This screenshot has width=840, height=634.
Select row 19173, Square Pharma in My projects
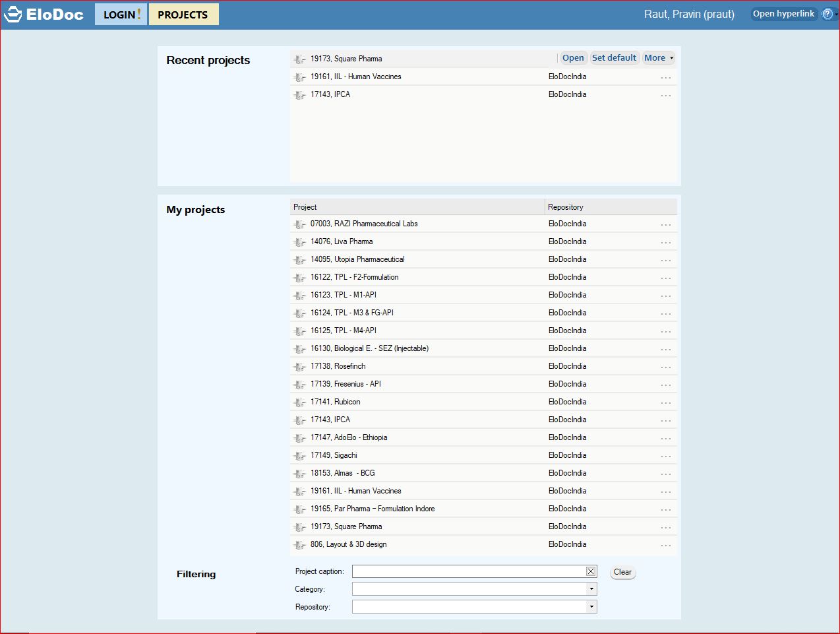coord(483,527)
